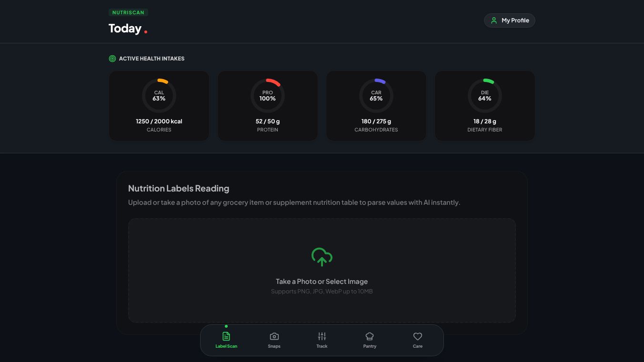Open the My Profile button
The width and height of the screenshot is (644, 362).
[510, 20]
